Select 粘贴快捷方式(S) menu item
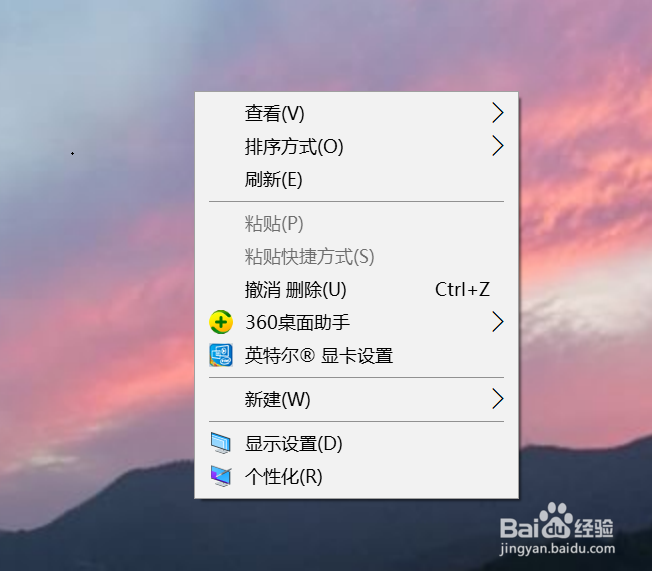 point(356,257)
